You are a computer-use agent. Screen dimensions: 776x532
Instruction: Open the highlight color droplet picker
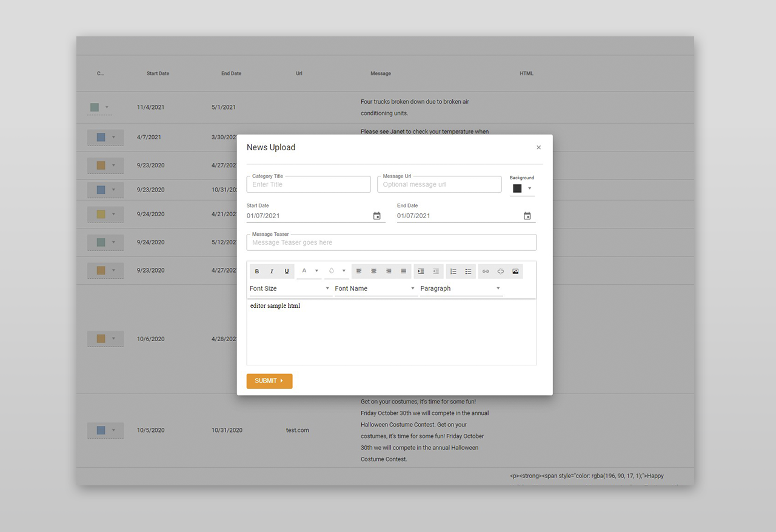click(336, 271)
